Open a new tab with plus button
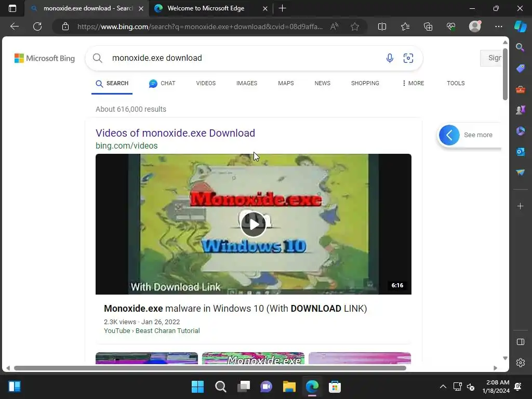Viewport: 532px width, 399px height. [282, 8]
